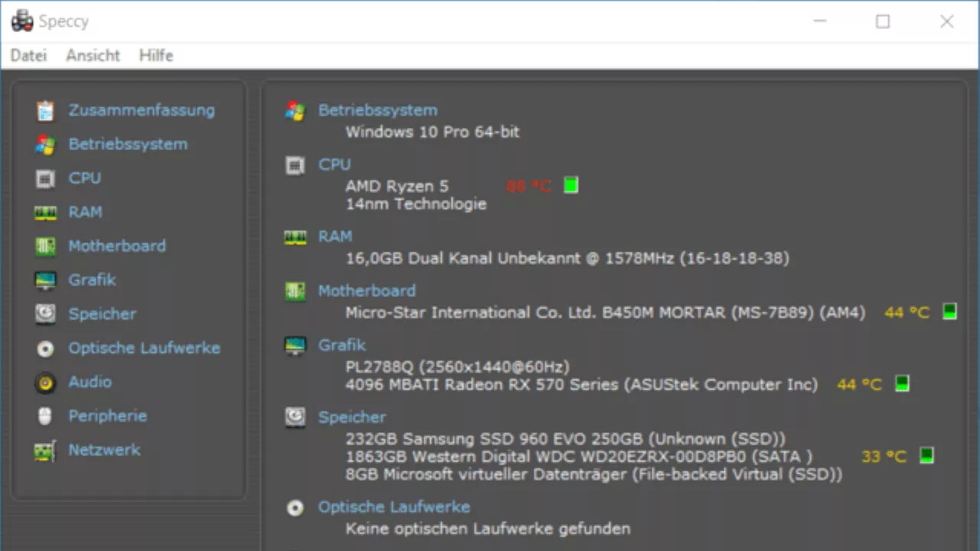Screen dimensions: 980x551
Task: Click the RAM heading link in main panel
Action: click(x=335, y=236)
